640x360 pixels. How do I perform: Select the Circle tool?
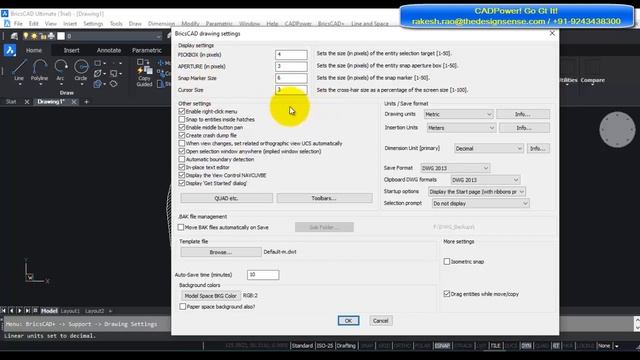point(81,70)
